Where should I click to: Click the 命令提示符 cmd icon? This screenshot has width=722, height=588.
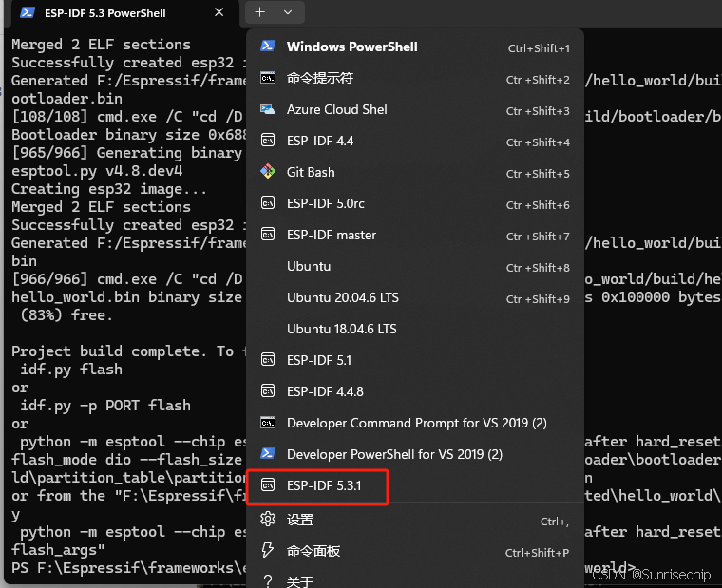tap(268, 78)
